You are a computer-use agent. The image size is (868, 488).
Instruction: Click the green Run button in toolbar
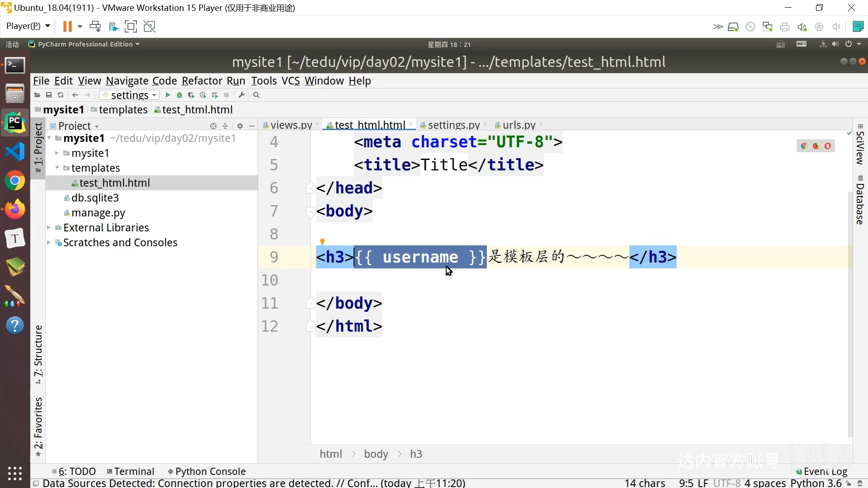click(x=168, y=95)
